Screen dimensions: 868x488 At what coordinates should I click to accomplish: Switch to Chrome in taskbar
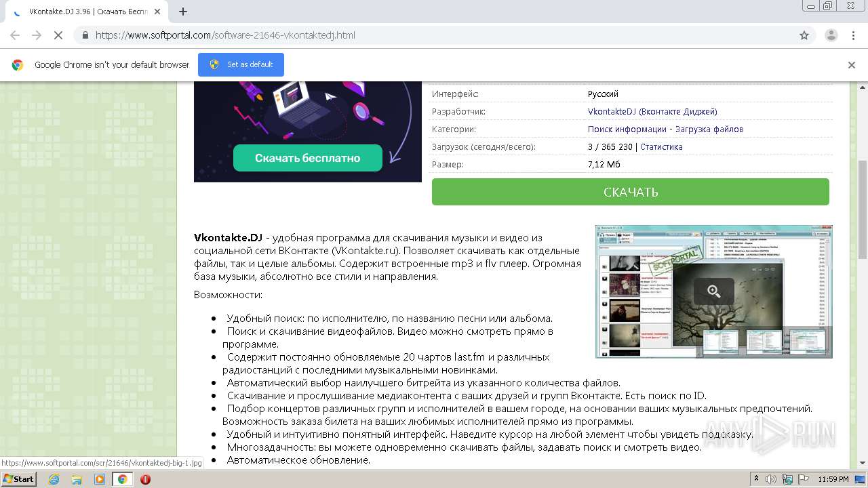pyautogui.click(x=123, y=479)
